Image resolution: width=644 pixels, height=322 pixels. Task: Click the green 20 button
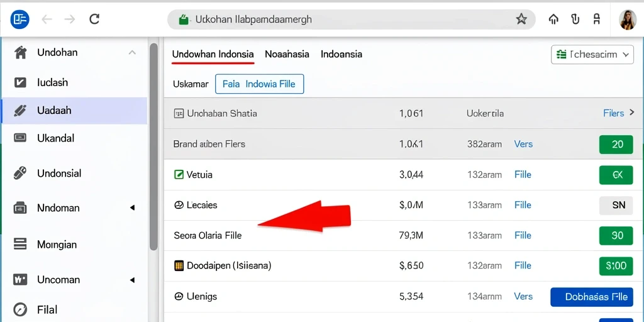[616, 144]
